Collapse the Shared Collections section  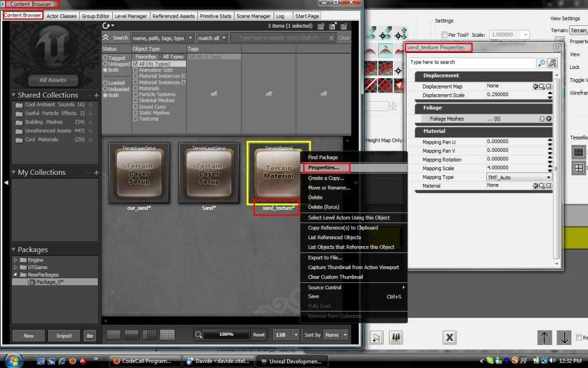tap(14, 95)
